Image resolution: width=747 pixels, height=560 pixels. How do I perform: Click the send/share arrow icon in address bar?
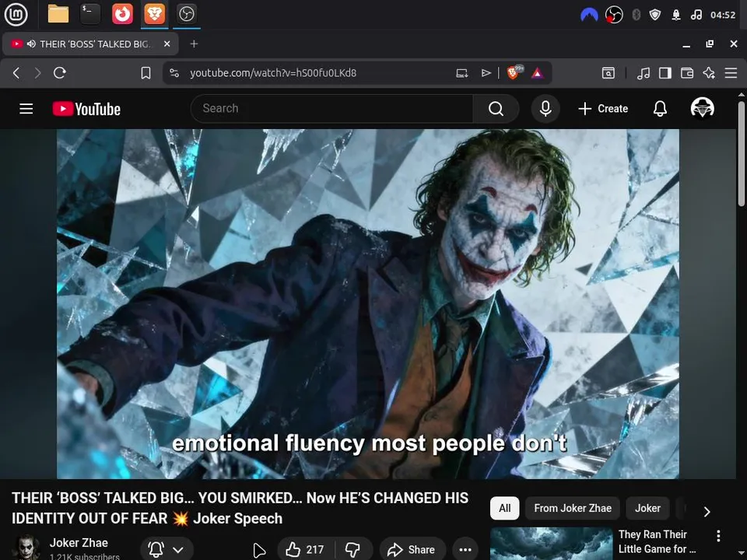pyautogui.click(x=486, y=73)
